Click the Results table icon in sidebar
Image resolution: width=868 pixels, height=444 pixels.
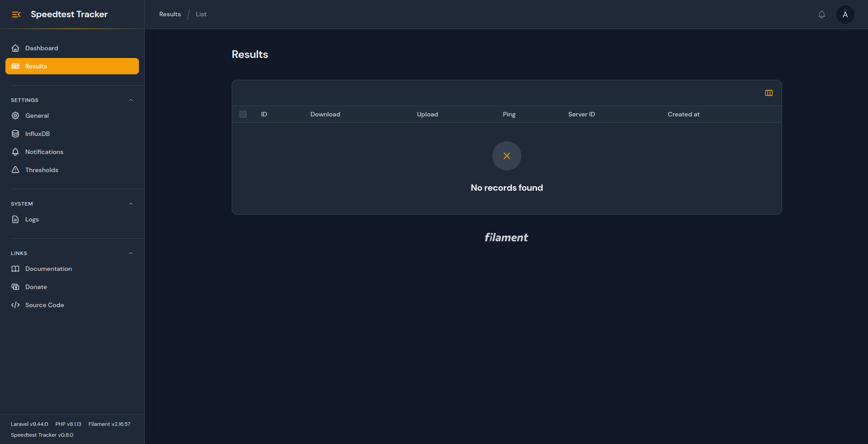coord(15,66)
